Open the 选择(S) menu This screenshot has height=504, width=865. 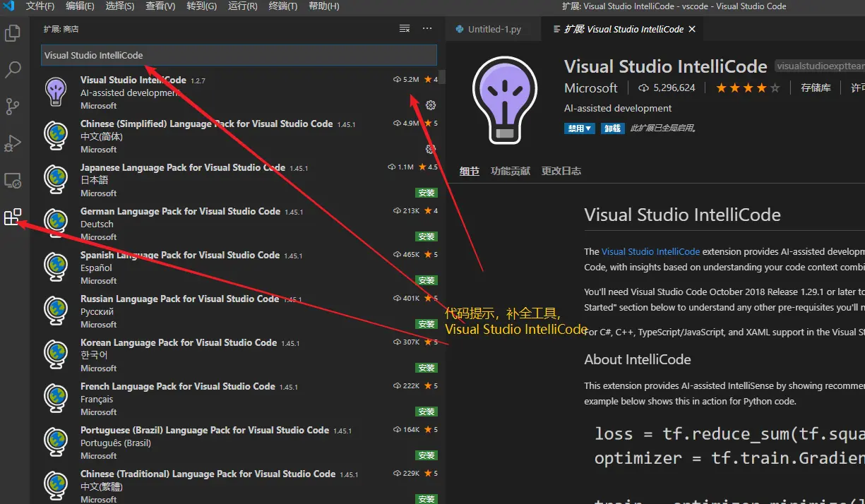120,6
